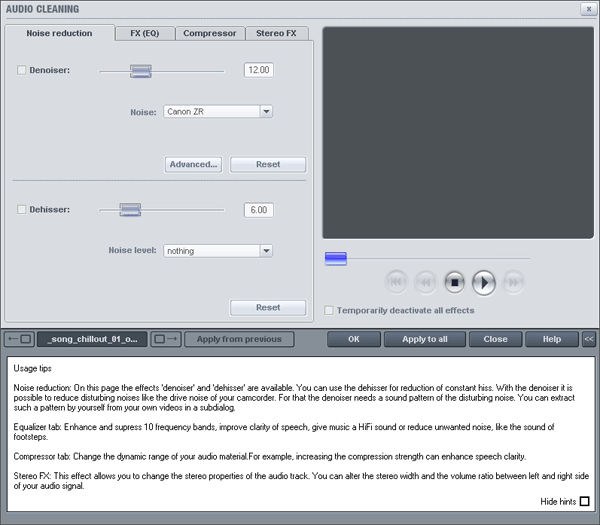Fast forward the preview playback
600x525 pixels.
(513, 282)
